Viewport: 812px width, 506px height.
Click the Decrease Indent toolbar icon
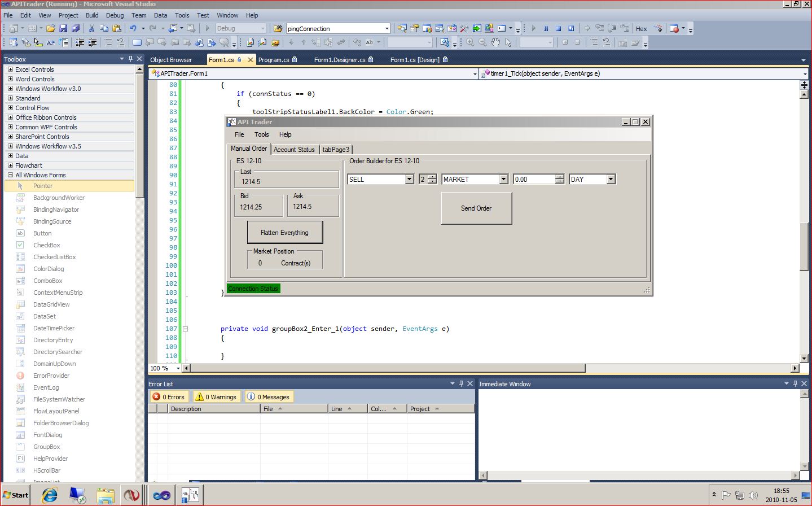click(x=80, y=42)
